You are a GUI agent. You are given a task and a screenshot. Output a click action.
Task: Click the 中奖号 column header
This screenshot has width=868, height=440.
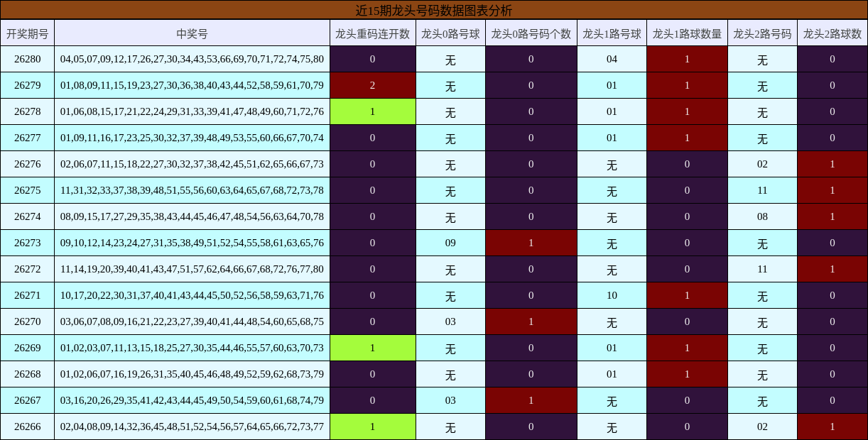click(x=192, y=33)
